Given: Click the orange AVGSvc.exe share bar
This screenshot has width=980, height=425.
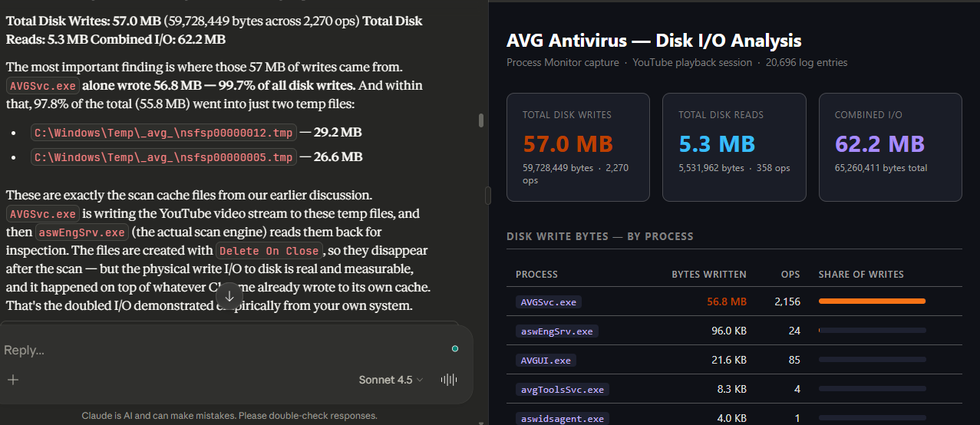Looking at the screenshot, I should (x=872, y=301).
